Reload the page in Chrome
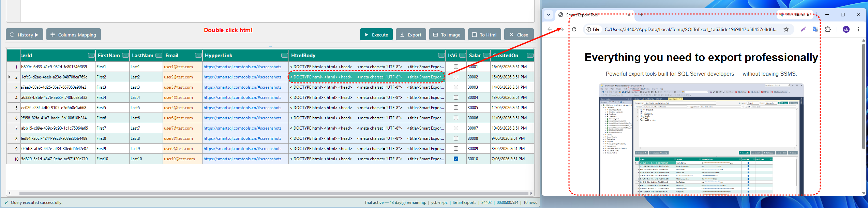The image size is (868, 208). pyautogui.click(x=574, y=29)
